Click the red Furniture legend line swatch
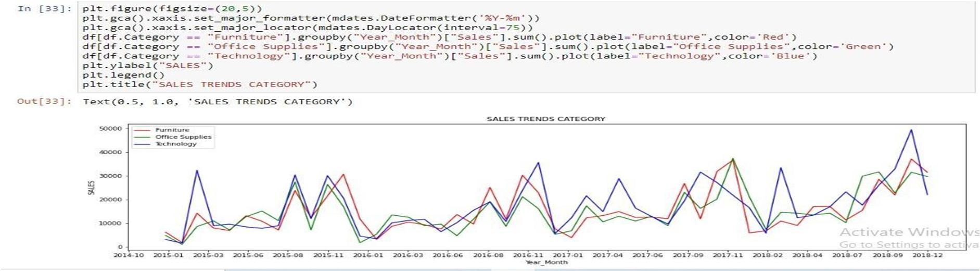980x271 pixels. pos(143,130)
